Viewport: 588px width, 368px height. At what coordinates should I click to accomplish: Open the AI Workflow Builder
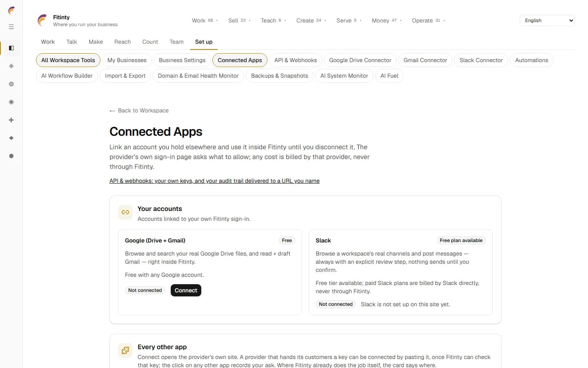(x=67, y=76)
